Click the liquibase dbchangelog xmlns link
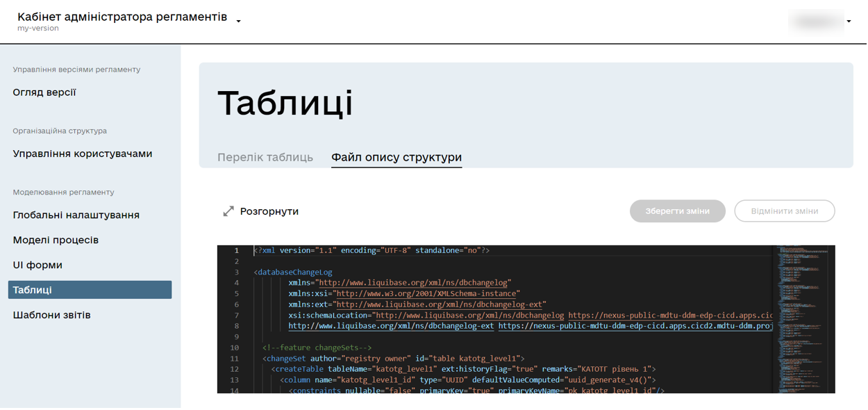This screenshot has height=410, width=868. tap(415, 283)
